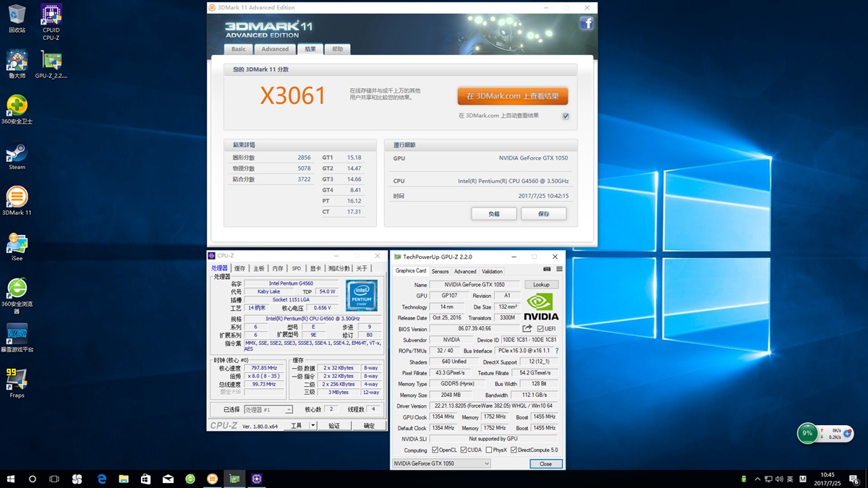Click the BIOS share/export arrow icon
Viewport: 868px width, 488px height.
point(527,329)
